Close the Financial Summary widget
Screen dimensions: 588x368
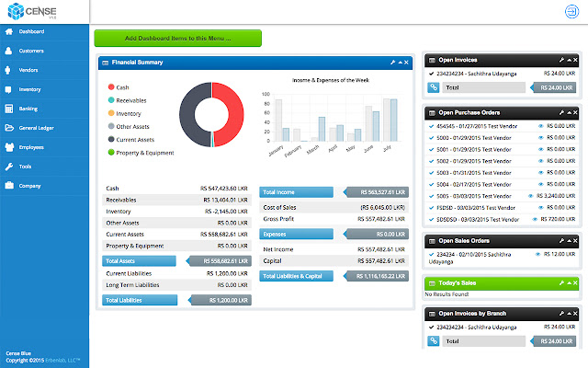[x=406, y=63]
